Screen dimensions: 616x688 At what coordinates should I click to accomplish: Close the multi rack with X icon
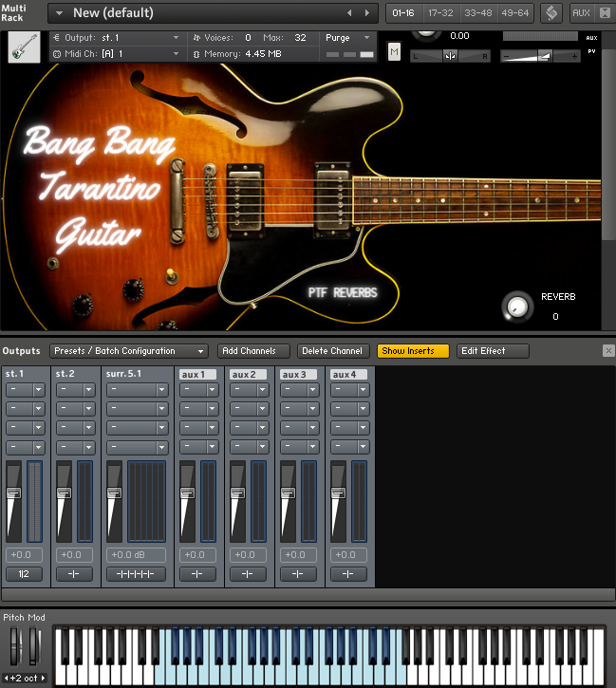point(605,13)
